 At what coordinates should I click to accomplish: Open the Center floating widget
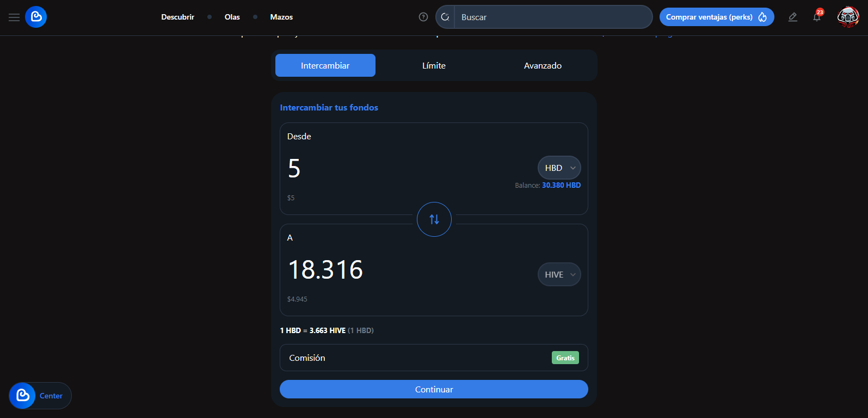click(40, 396)
